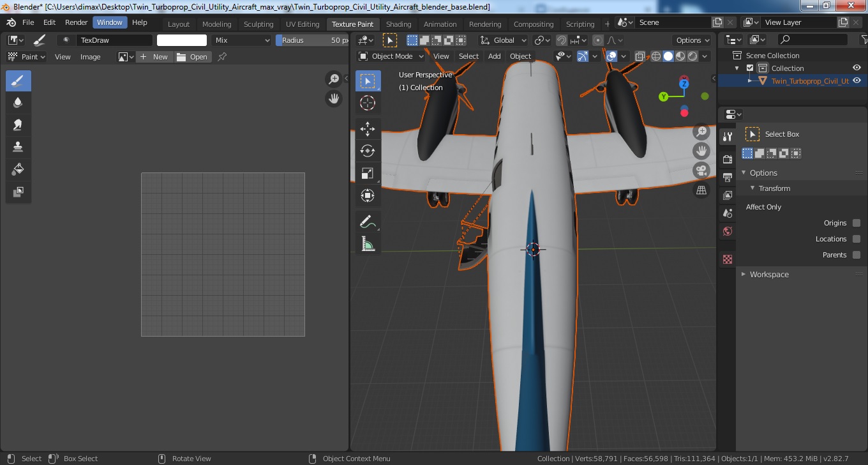
Task: Click the viewport Select Box tool icon
Action: [x=368, y=81]
